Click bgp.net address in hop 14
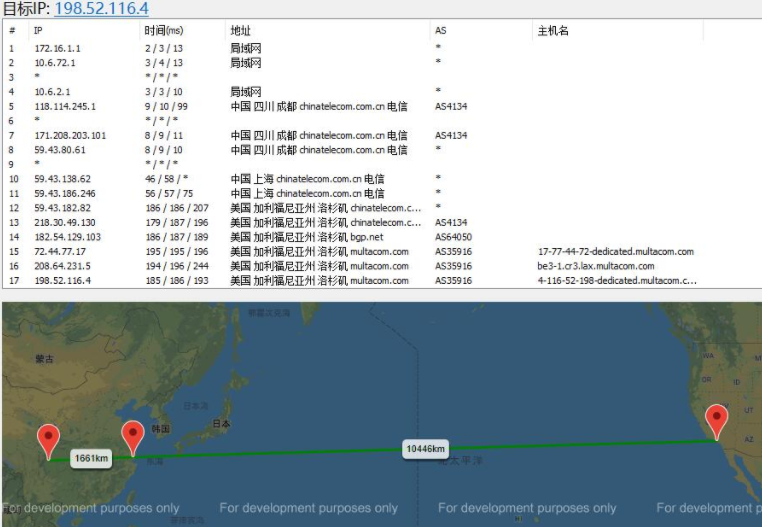Screen dimensions: 762x527 coord(306,237)
